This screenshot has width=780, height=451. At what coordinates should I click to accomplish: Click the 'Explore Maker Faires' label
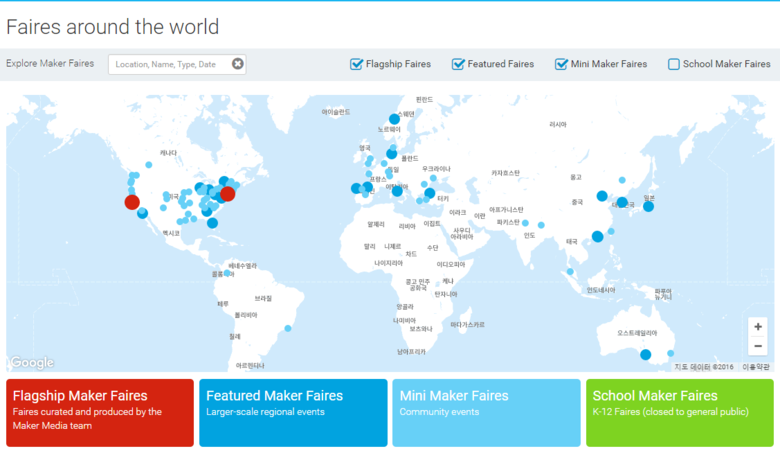click(x=50, y=63)
